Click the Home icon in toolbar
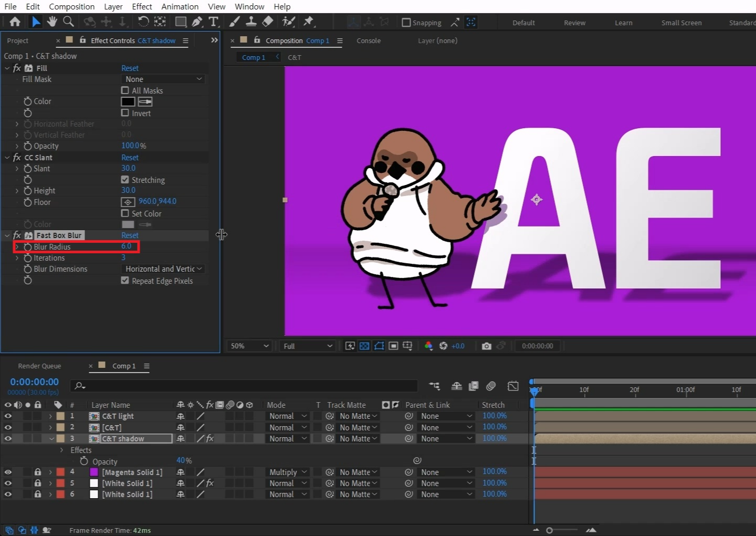 pyautogui.click(x=15, y=22)
